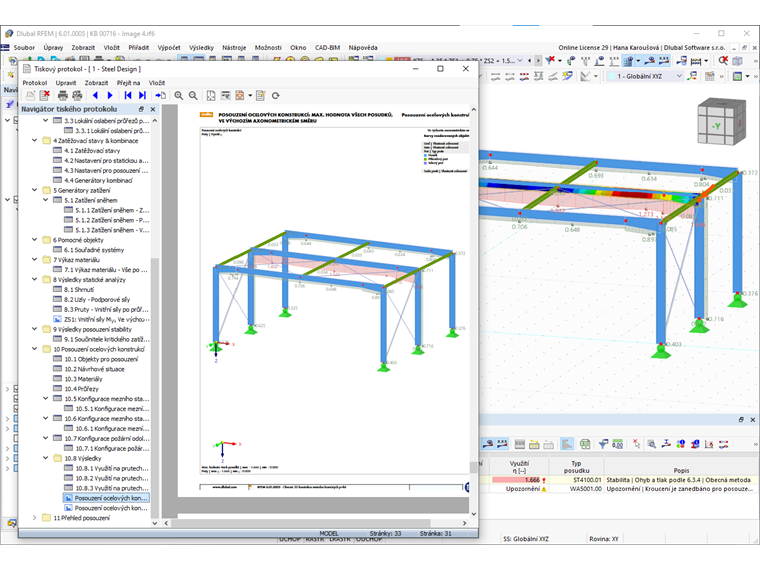This screenshot has height=570, width=760.
Task: Click the fit page view icon
Action: [211, 95]
